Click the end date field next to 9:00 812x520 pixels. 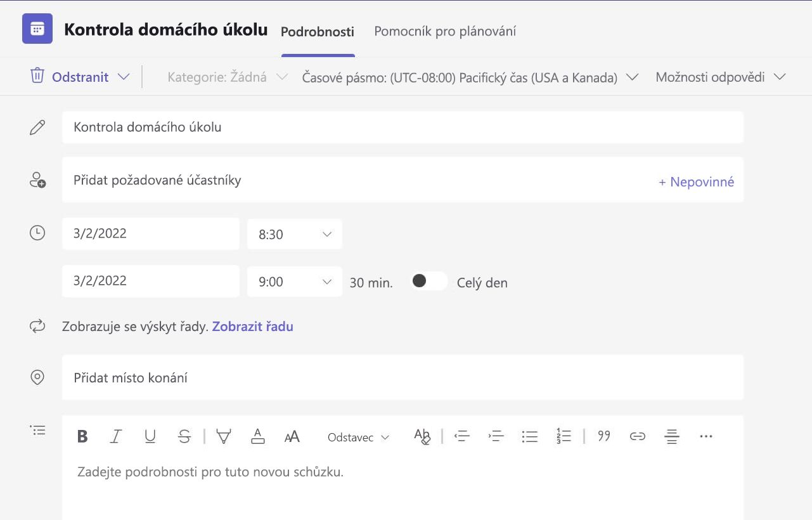[x=151, y=281]
